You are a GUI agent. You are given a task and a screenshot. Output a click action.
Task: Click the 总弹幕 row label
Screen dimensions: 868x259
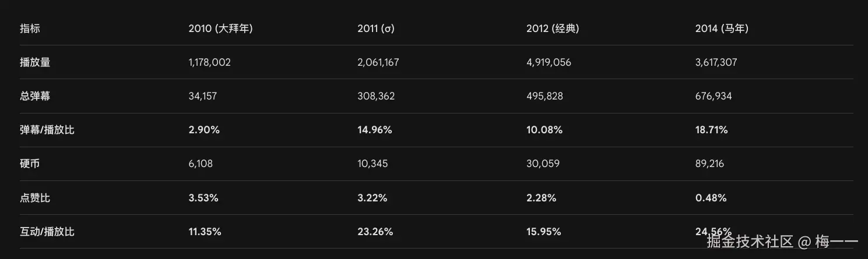click(x=35, y=96)
